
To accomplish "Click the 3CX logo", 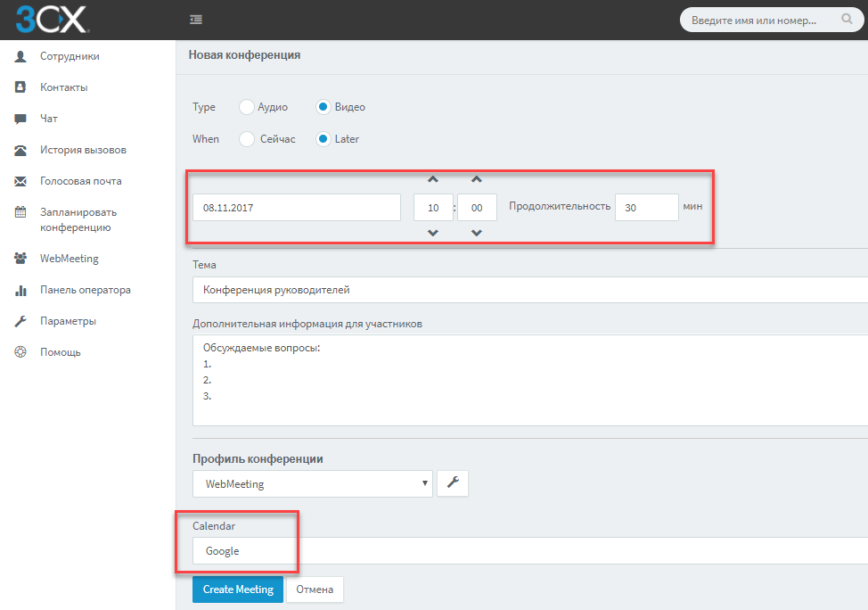I will pos(52,20).
